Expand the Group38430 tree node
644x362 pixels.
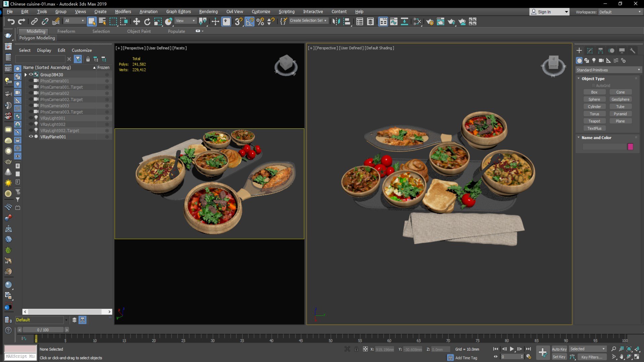[25, 74]
